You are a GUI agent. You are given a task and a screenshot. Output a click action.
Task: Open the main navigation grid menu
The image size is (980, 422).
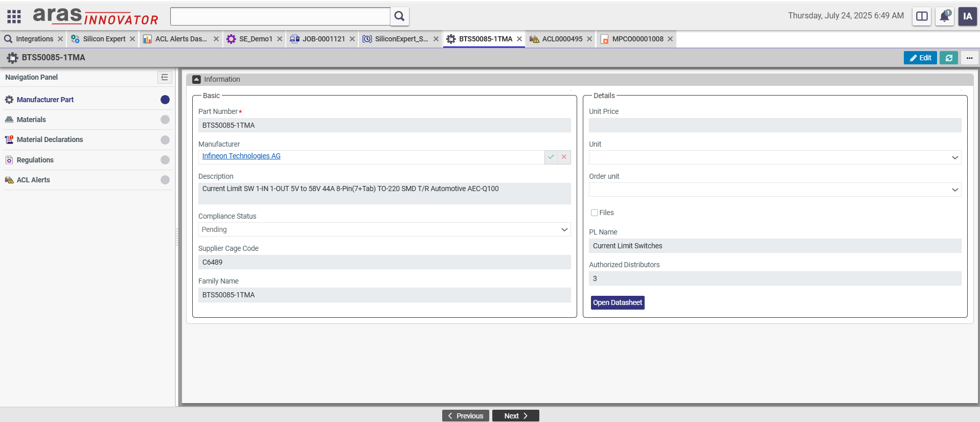[x=14, y=16]
